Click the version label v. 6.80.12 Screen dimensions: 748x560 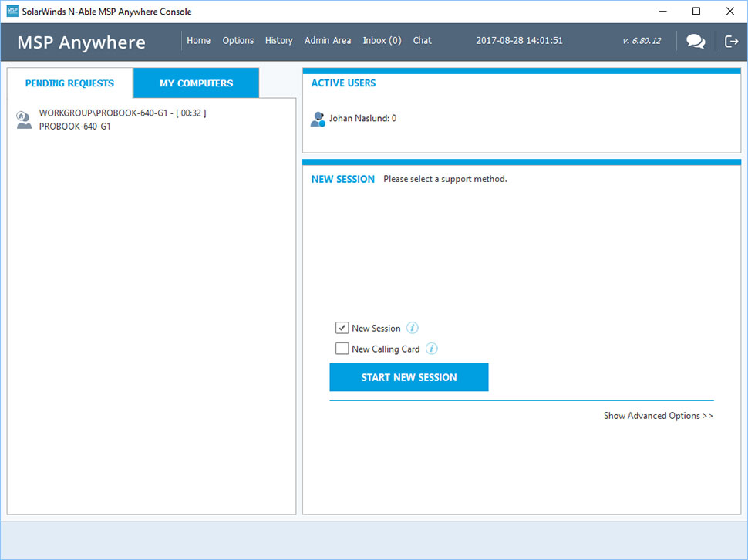pyautogui.click(x=642, y=41)
